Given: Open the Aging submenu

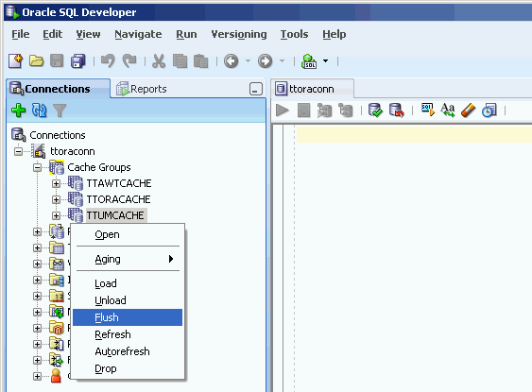Looking at the screenshot, I should (x=128, y=259).
